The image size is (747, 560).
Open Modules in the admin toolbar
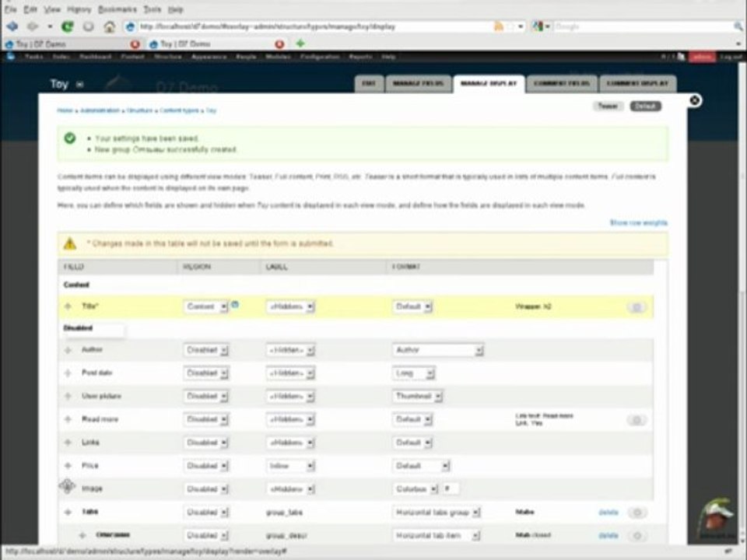278,57
